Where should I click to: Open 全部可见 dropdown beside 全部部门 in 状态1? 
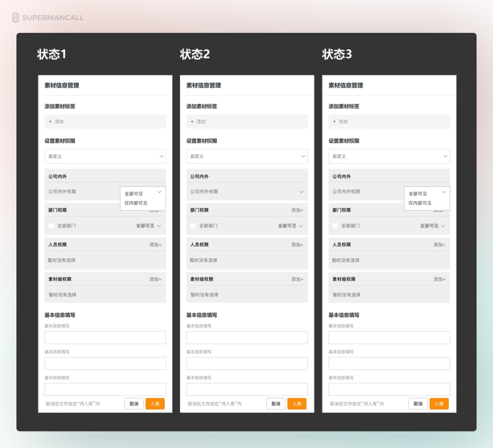pos(148,226)
